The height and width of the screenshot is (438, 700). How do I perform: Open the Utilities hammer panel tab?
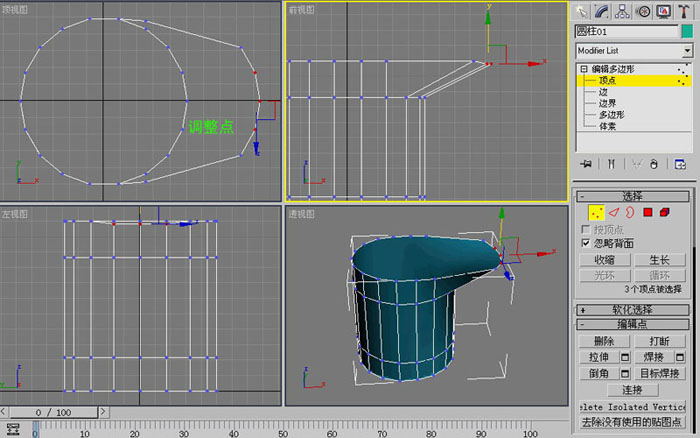(x=684, y=12)
